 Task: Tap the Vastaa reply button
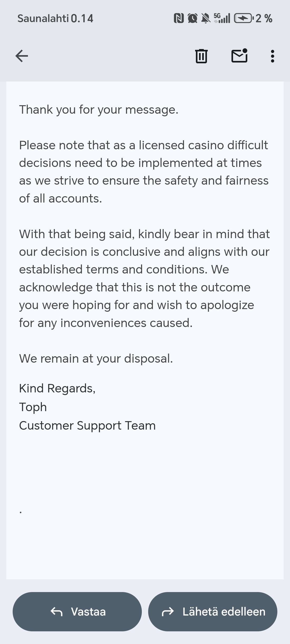[77, 612]
